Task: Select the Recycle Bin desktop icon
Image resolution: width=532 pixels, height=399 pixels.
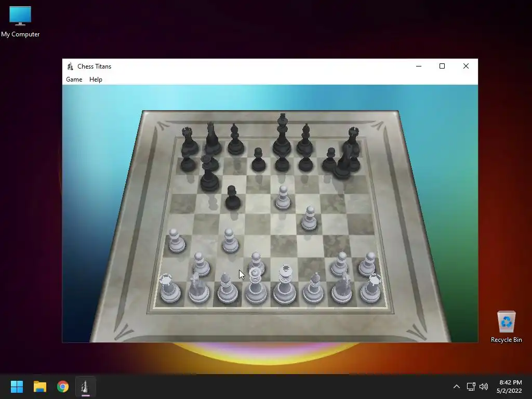Action: [x=506, y=327]
